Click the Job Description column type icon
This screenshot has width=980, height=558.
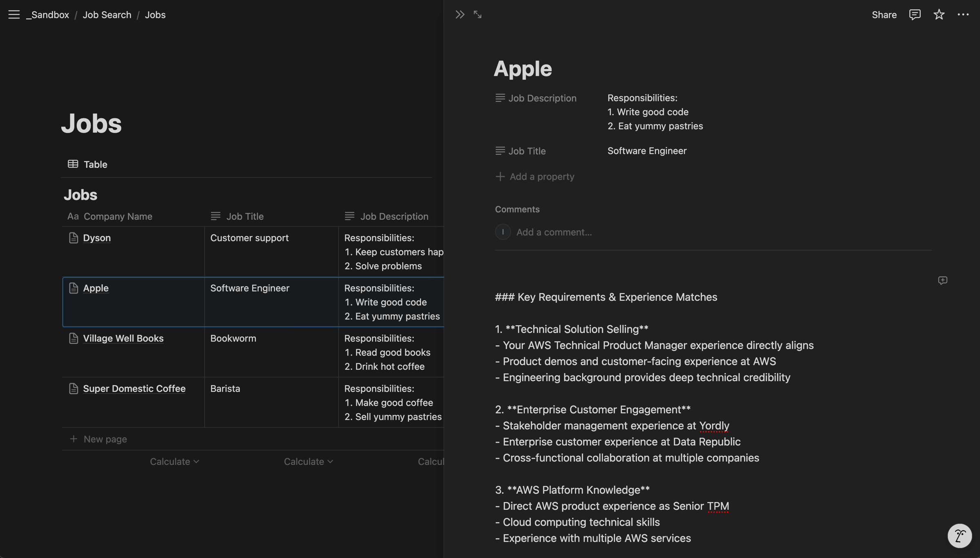350,216
